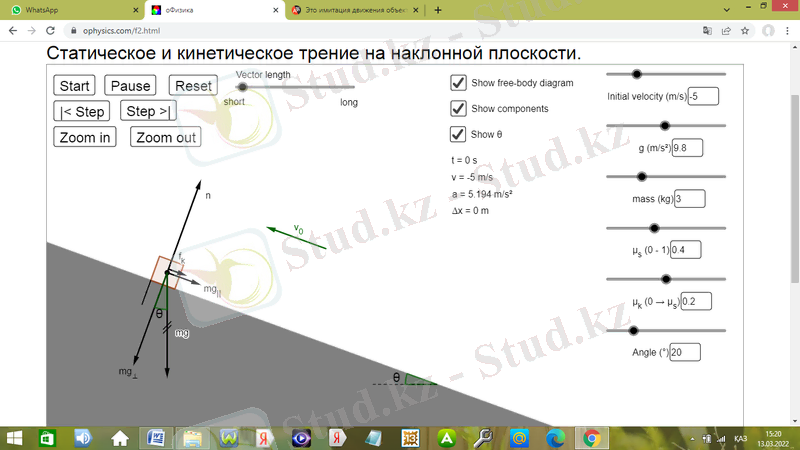The width and height of the screenshot is (800, 450).
Task: Close the оФизика tab
Action: tap(276, 10)
